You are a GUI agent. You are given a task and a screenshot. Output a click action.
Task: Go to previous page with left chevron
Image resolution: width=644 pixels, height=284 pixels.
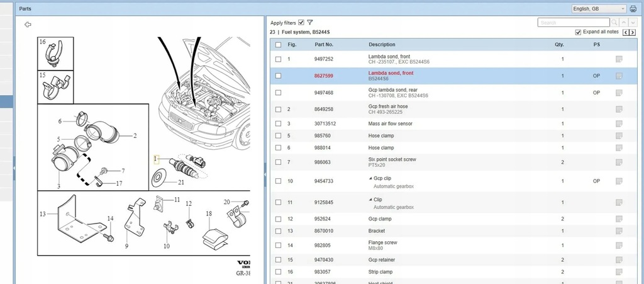tap(626, 33)
